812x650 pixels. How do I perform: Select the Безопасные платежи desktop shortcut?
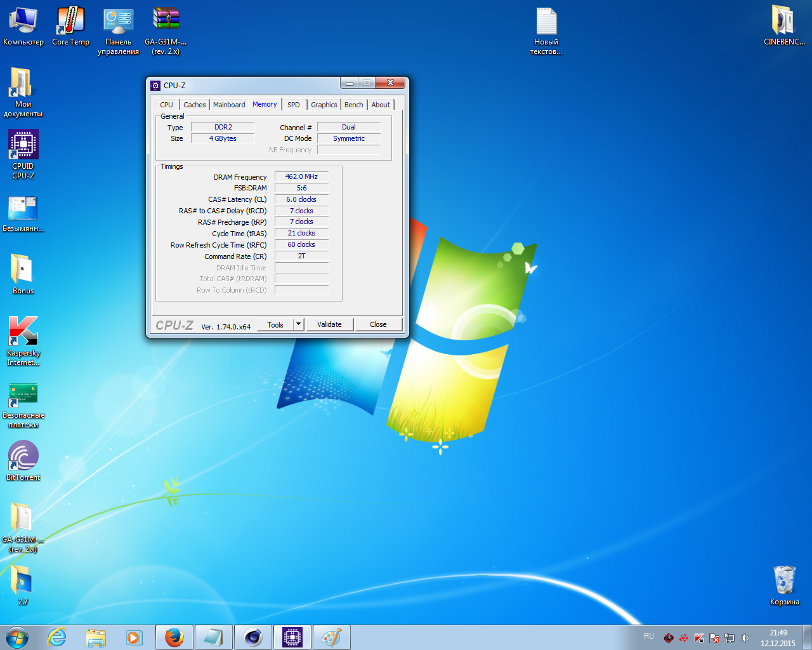click(x=23, y=406)
